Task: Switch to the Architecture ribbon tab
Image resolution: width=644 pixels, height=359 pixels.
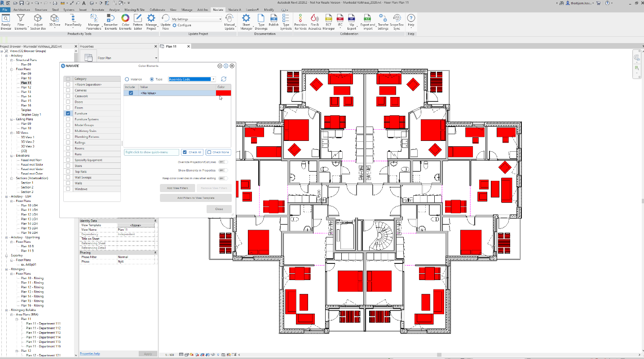Action: click(22, 9)
